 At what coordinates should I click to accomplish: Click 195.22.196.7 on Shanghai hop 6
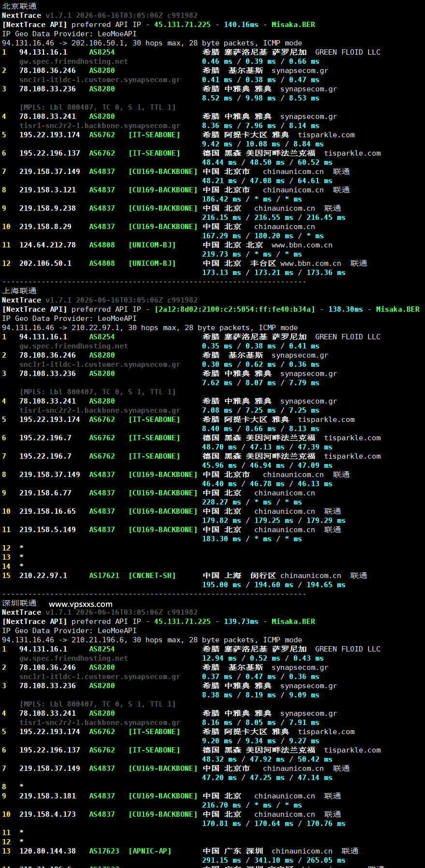[x=45, y=438]
